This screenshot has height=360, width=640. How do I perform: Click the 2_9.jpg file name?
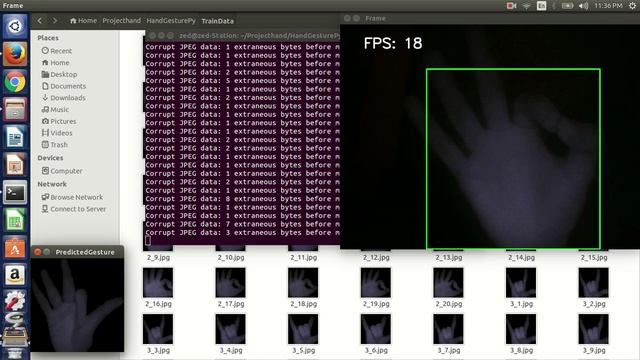[158, 258]
